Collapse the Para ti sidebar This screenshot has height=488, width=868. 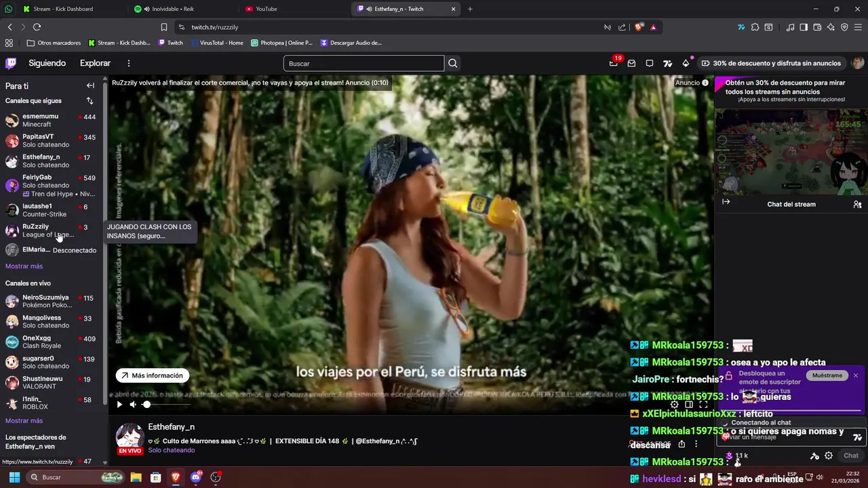click(90, 85)
